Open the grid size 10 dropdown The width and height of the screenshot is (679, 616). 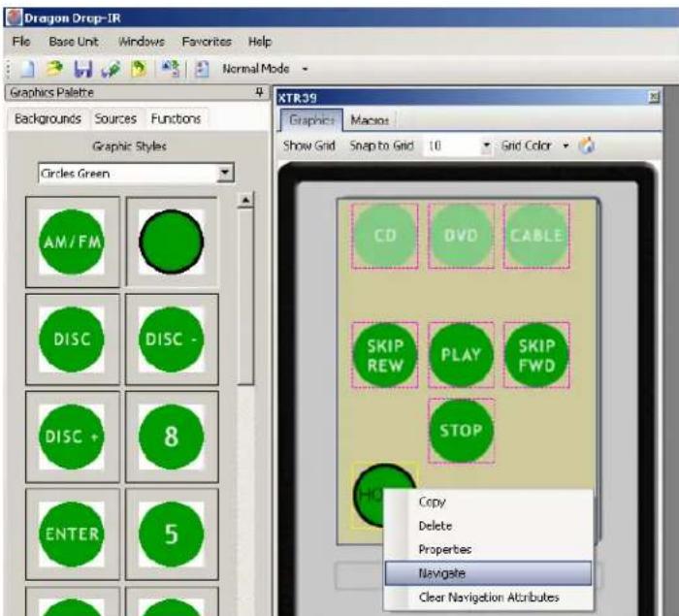pos(486,146)
